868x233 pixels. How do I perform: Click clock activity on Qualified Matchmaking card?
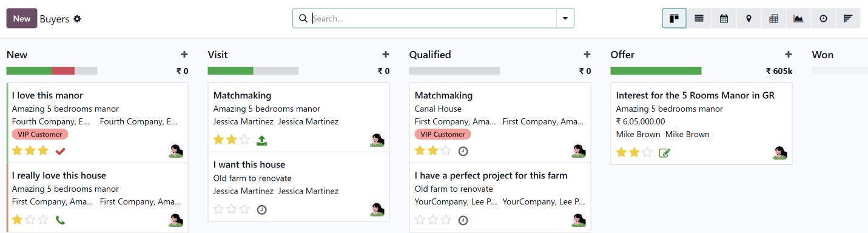point(463,151)
